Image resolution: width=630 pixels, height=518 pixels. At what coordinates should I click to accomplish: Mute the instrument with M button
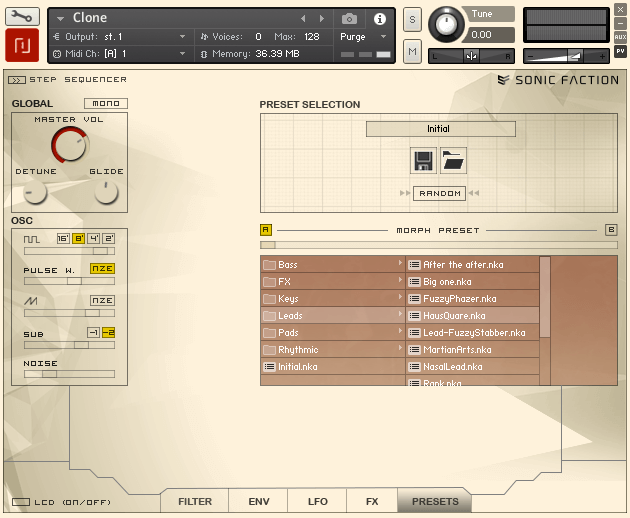(412, 51)
